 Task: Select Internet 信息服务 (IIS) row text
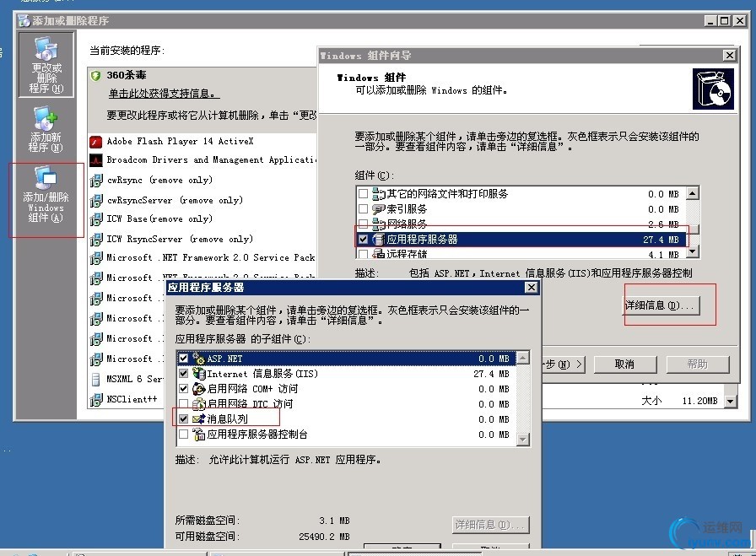[x=262, y=374]
